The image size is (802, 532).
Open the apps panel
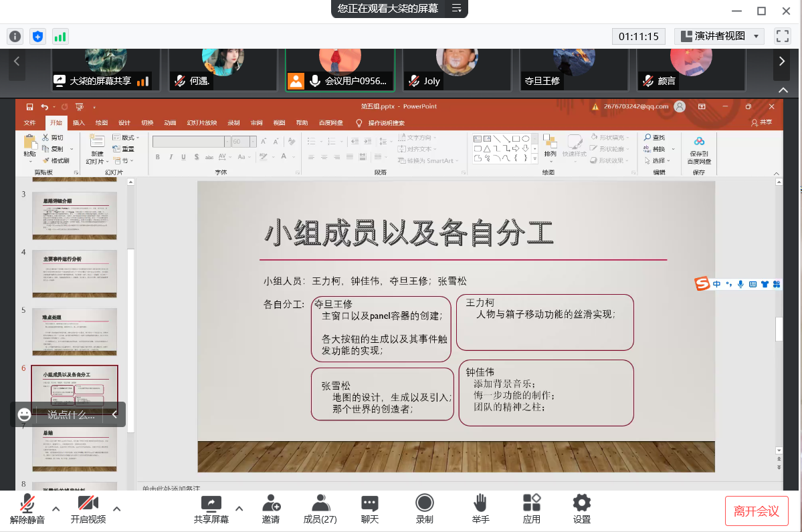point(532,503)
